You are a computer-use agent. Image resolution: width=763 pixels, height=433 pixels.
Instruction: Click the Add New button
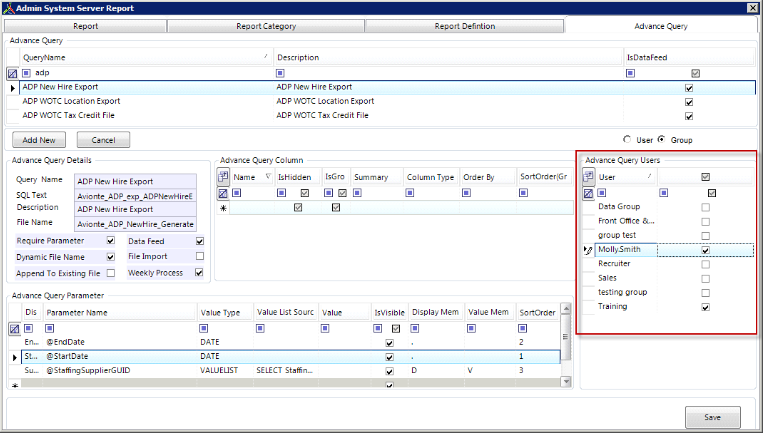(x=39, y=140)
